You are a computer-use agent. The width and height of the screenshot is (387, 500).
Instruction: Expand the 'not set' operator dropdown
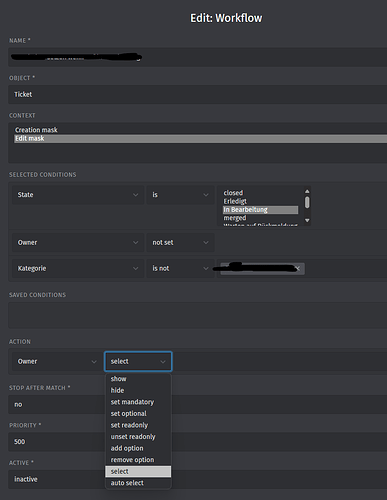[180, 242]
